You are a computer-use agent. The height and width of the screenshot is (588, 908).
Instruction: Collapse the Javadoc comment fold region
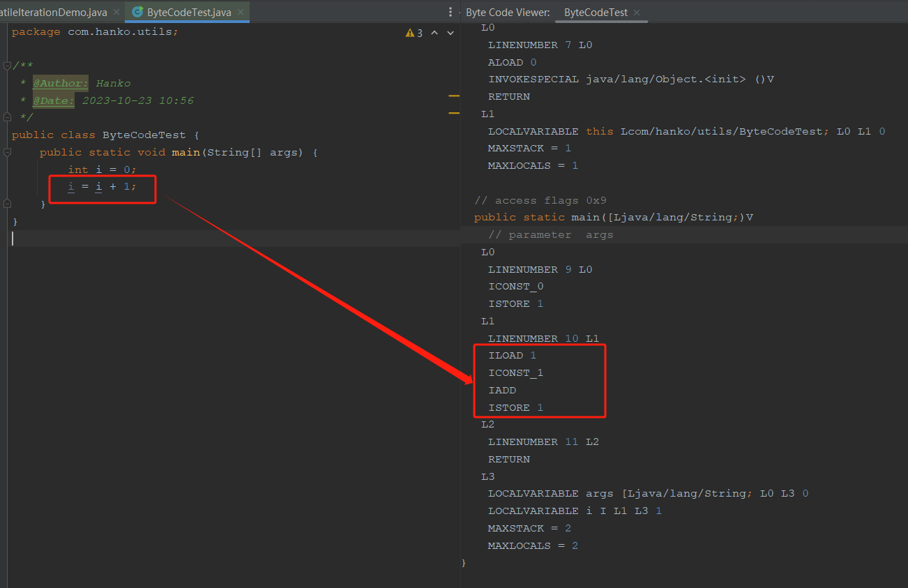coord(6,65)
